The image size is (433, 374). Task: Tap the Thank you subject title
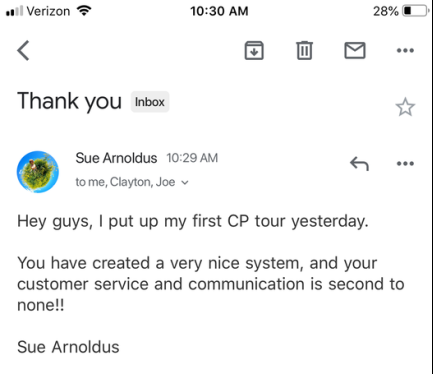click(69, 101)
